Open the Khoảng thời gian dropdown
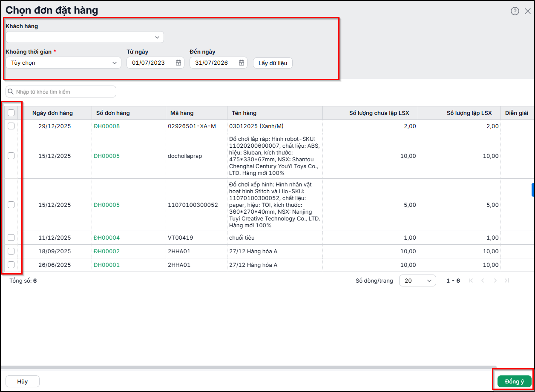Screen dimensions: 535x392 click(x=63, y=63)
